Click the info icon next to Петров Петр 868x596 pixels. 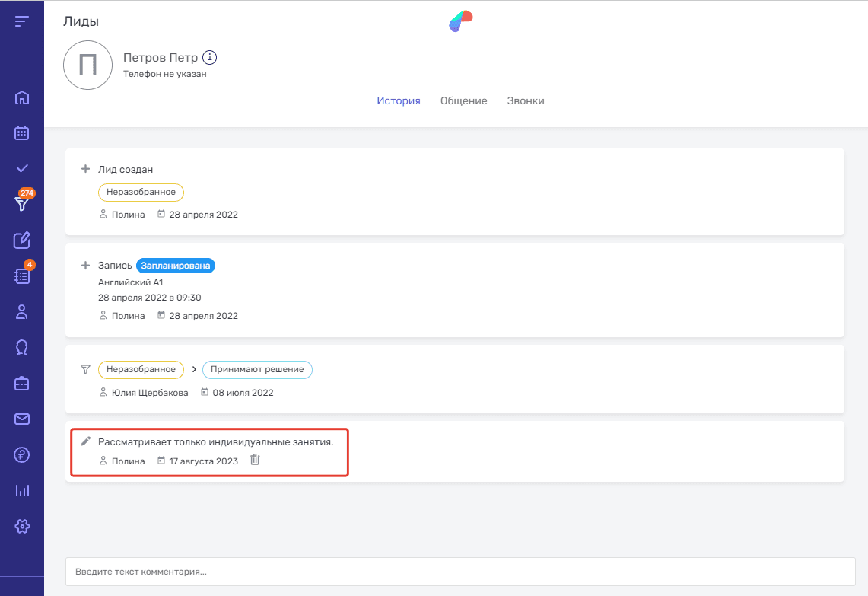(x=211, y=58)
